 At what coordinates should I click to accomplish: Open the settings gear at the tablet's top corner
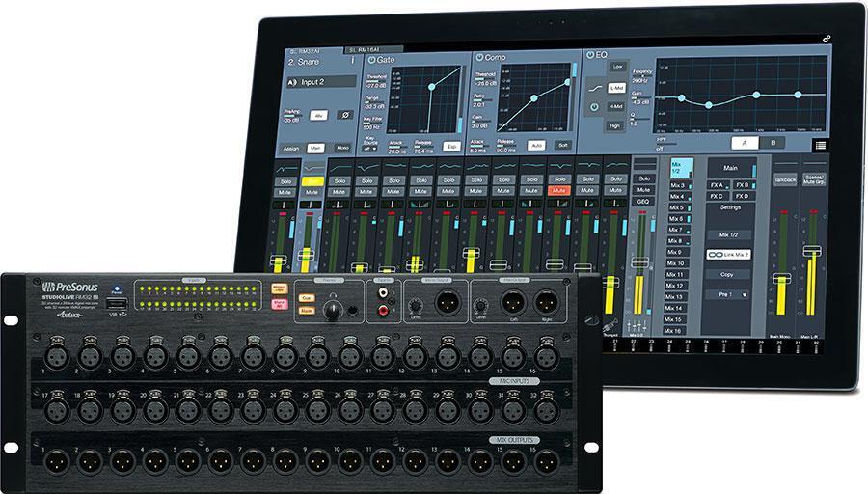pos(826,39)
